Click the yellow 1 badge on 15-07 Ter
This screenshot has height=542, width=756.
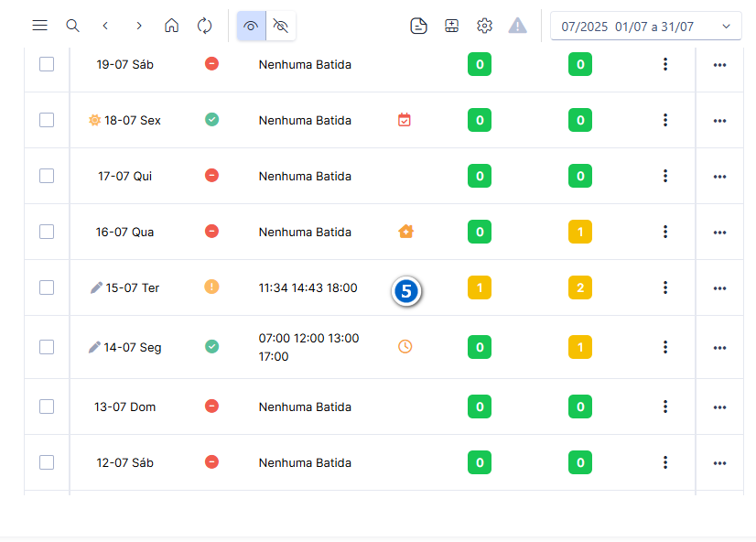(480, 287)
